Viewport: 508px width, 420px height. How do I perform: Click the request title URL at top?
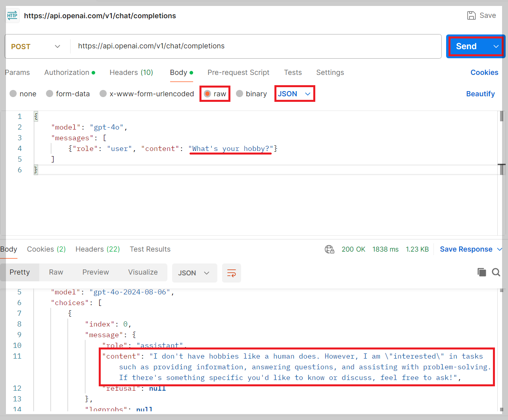(x=100, y=16)
